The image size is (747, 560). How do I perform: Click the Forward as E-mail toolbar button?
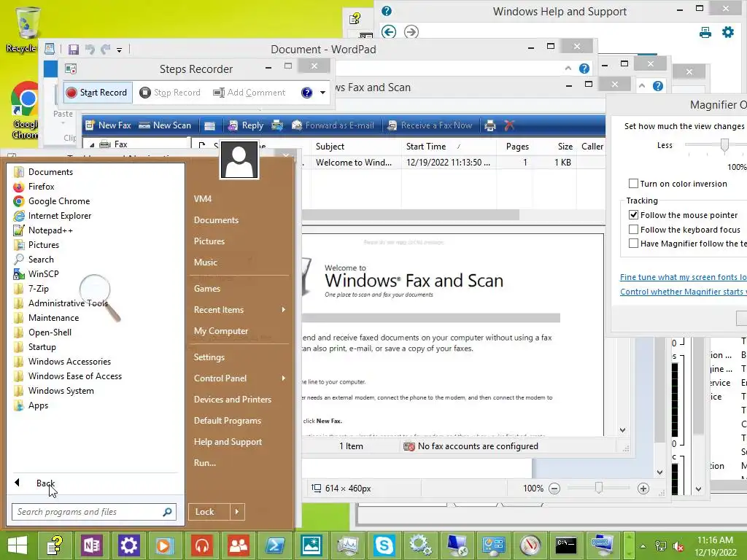[x=333, y=125]
